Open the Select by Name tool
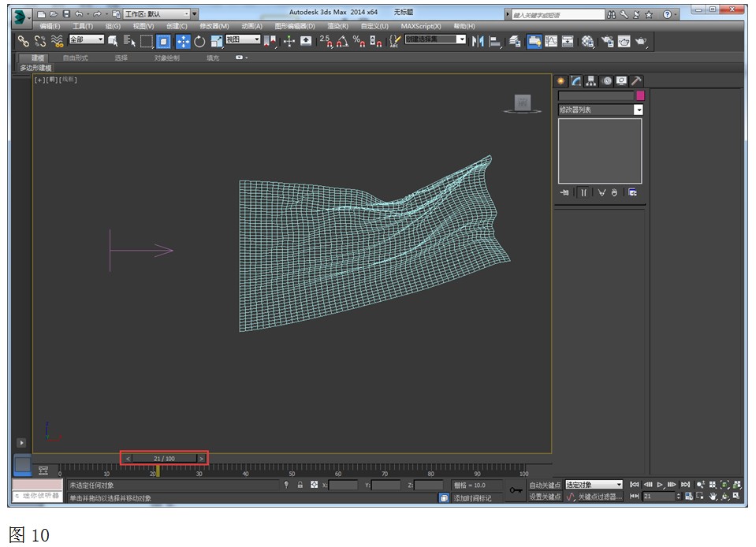 [129, 42]
